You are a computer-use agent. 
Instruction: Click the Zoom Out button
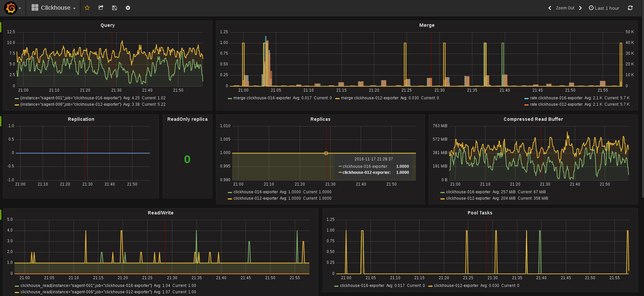point(565,8)
